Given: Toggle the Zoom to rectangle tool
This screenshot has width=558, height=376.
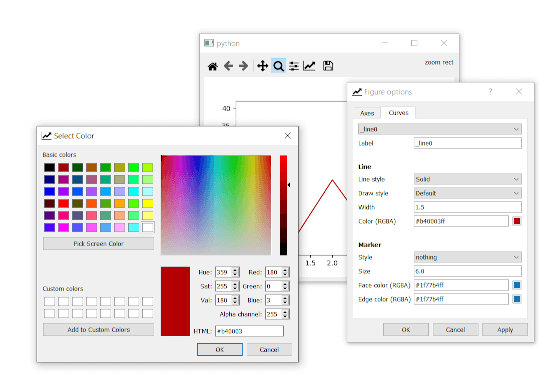Looking at the screenshot, I should 278,66.
